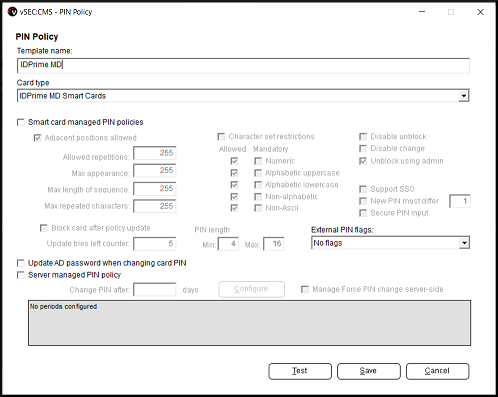Toggle the Support SSO checkbox
This screenshot has height=397, width=498.
pos(363,189)
